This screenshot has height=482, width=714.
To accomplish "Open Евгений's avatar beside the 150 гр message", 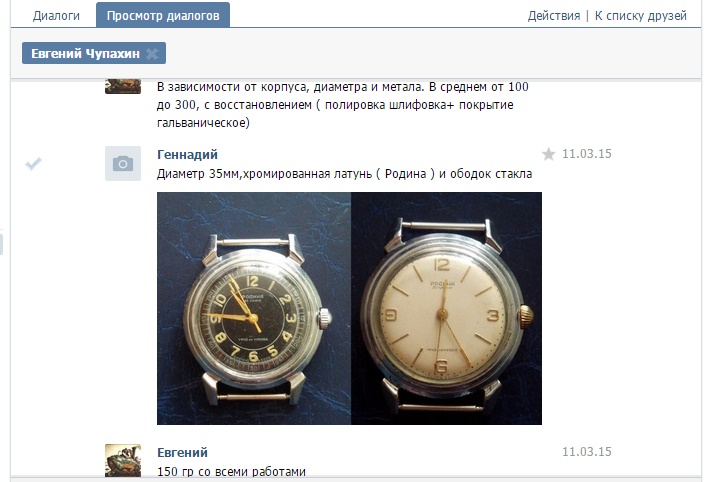I will tap(123, 461).
